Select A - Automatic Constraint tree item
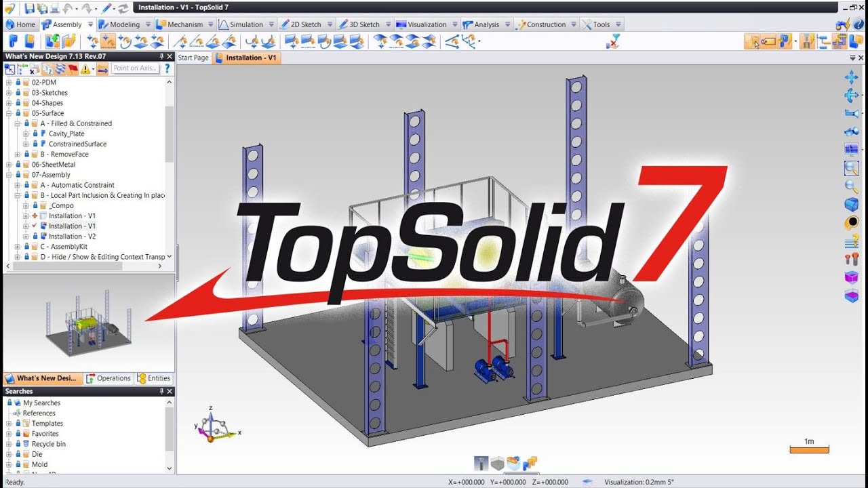Image resolution: width=868 pixels, height=488 pixels. pos(77,185)
